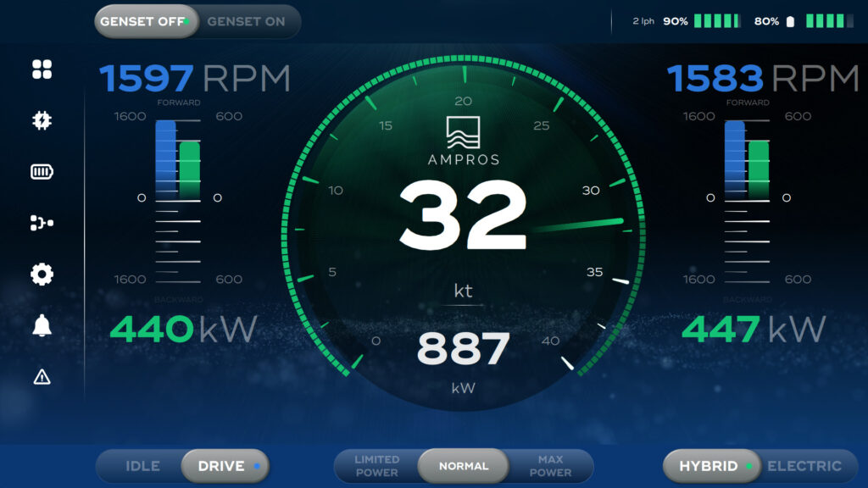Select LIMITED POWER mode
This screenshot has width=868, height=488.
377,466
